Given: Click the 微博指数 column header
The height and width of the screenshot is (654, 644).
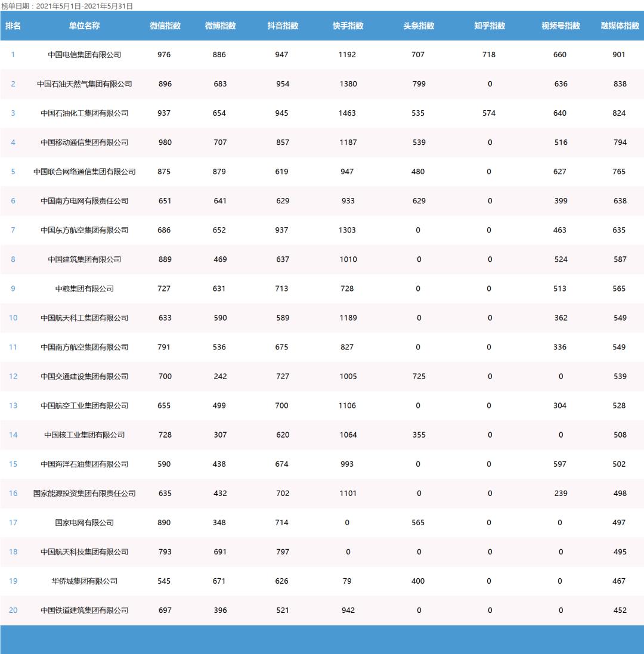Looking at the screenshot, I should tap(220, 26).
